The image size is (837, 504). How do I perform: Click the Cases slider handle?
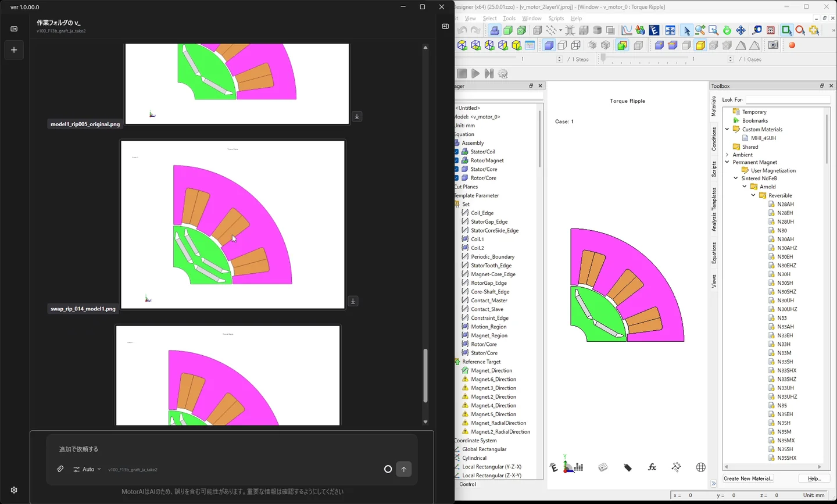(x=603, y=59)
